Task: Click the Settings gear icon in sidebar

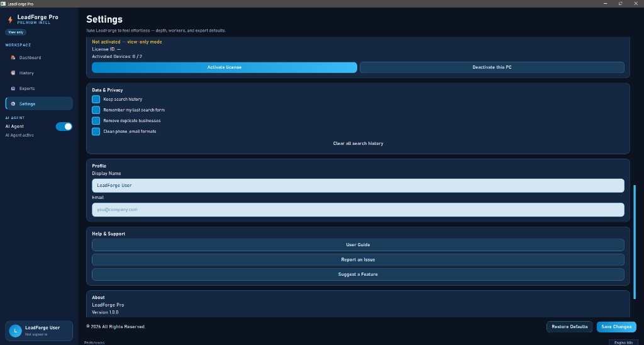Action: click(x=13, y=104)
